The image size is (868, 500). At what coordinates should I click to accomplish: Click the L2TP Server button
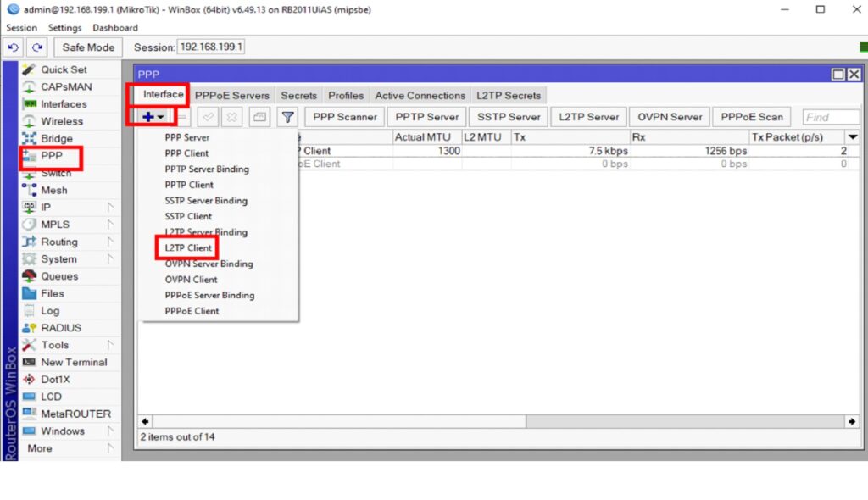click(x=588, y=117)
